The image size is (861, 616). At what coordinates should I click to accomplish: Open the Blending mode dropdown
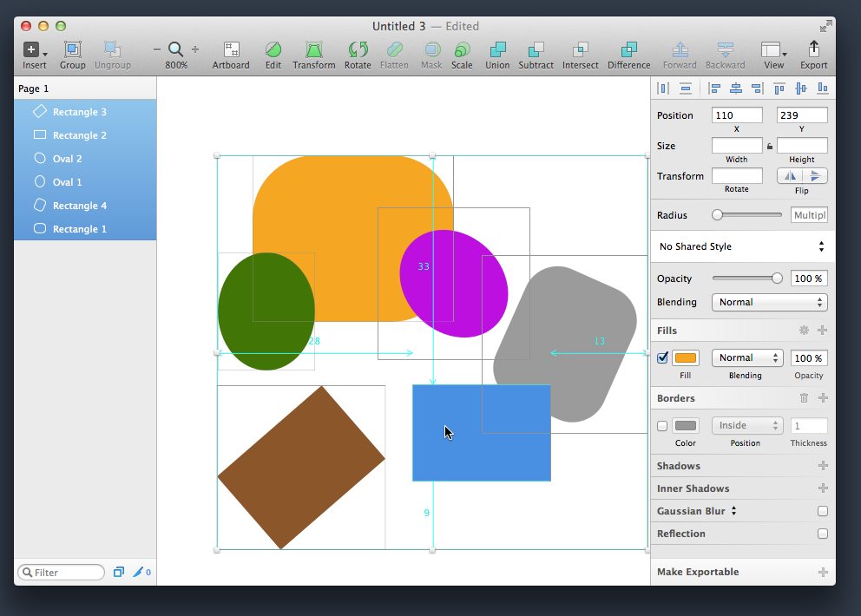pyautogui.click(x=769, y=302)
